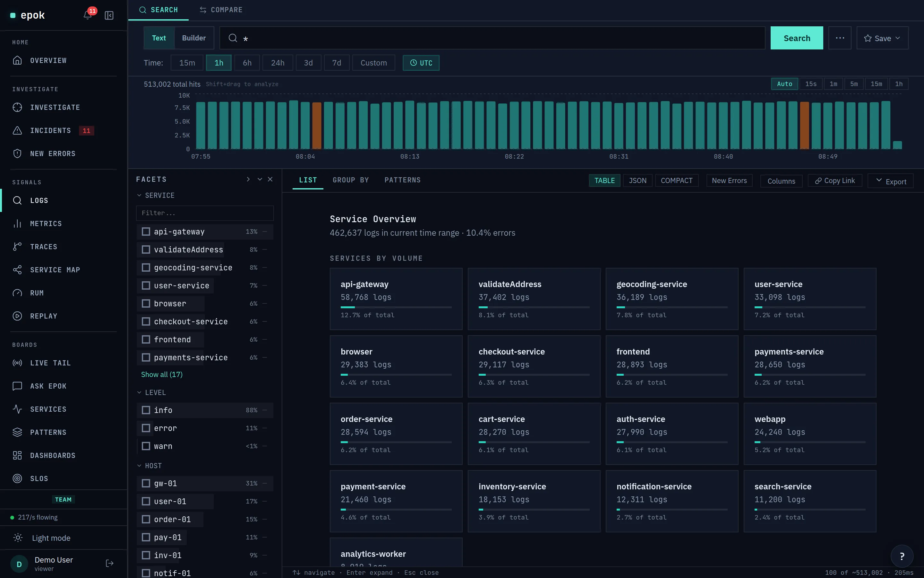Screen dimensions: 924x578
Task: Open Incidents warning icon
Action: [17, 130]
